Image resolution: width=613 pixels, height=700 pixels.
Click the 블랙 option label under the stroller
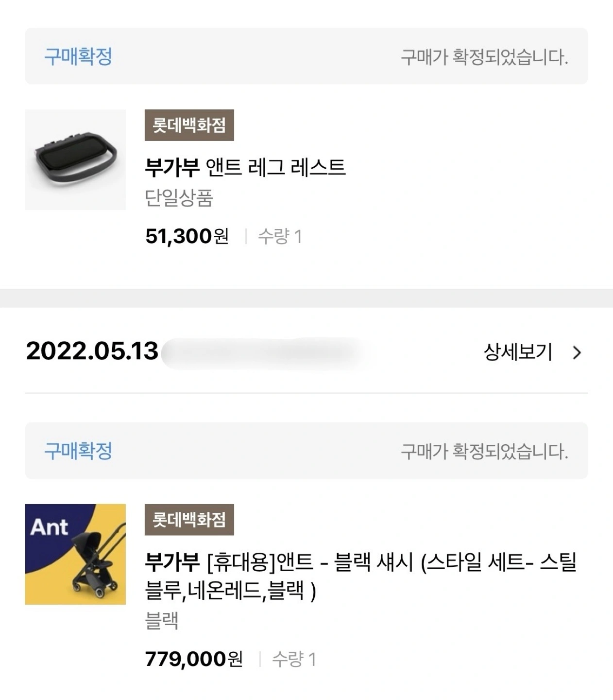(162, 621)
